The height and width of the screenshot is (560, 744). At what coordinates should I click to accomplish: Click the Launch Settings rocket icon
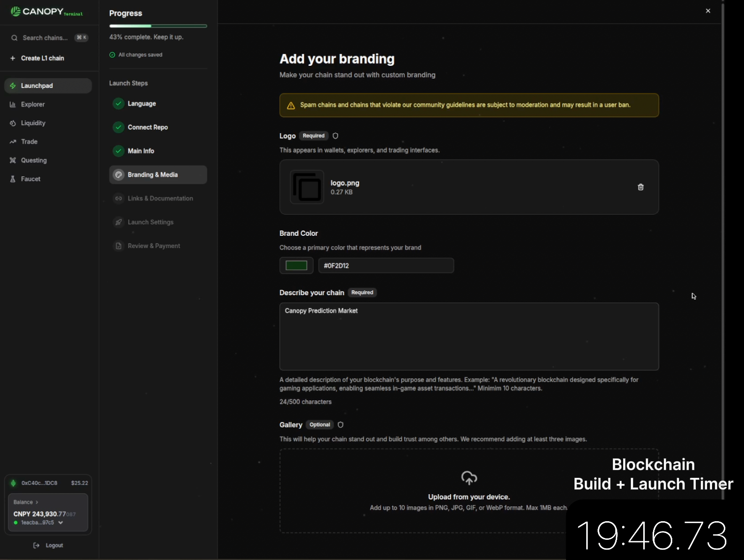(x=118, y=222)
